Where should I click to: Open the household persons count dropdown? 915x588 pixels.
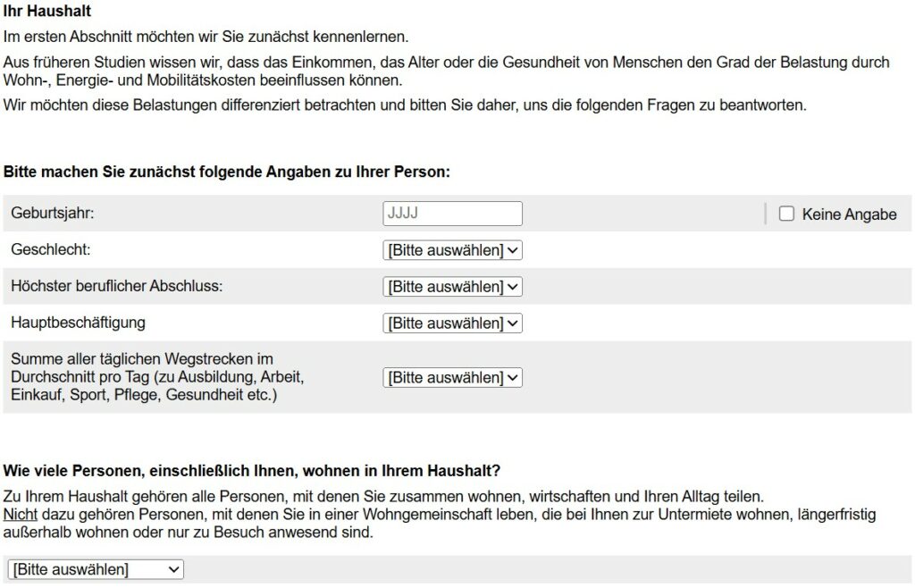click(96, 569)
